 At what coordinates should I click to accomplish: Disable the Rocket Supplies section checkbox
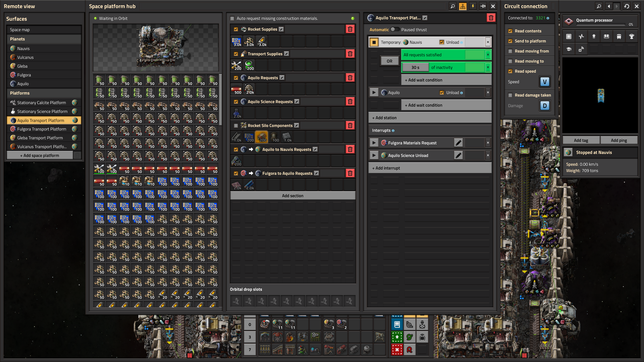(x=236, y=29)
